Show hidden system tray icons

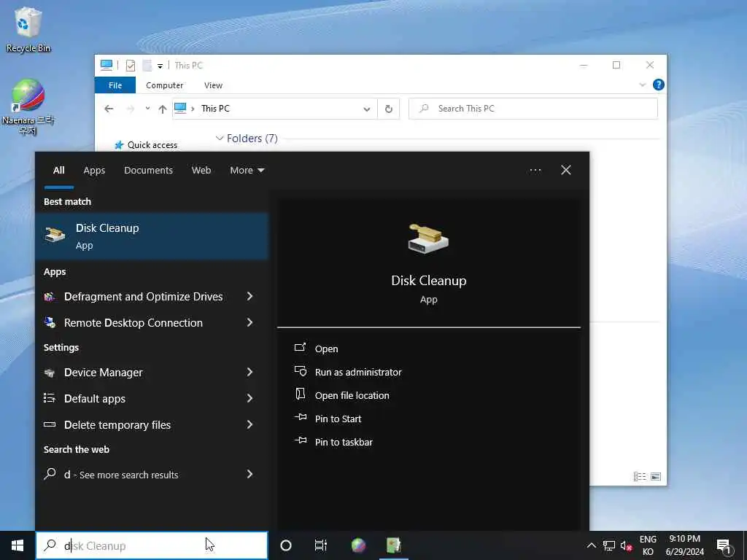pos(591,545)
